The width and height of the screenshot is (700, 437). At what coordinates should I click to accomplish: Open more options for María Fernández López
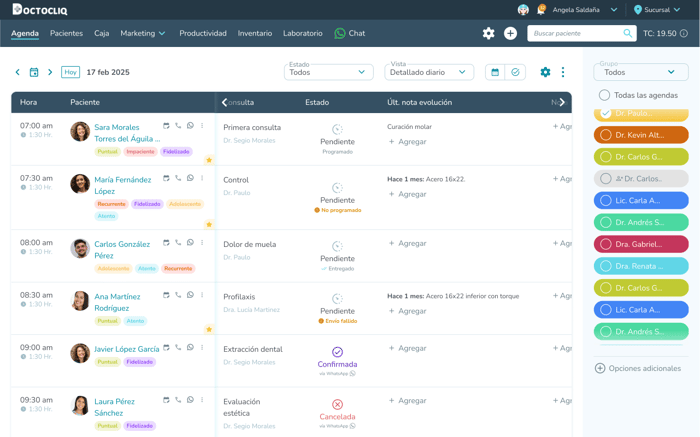tap(202, 178)
